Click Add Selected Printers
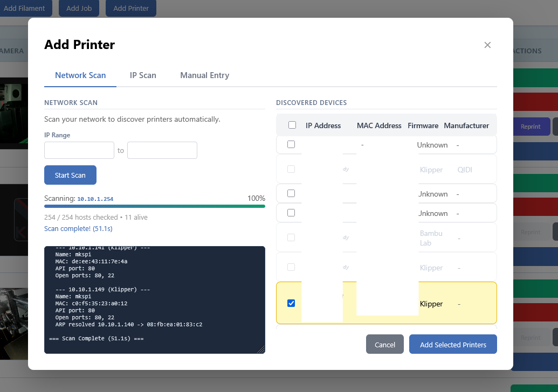The height and width of the screenshot is (392, 558). [x=453, y=345]
